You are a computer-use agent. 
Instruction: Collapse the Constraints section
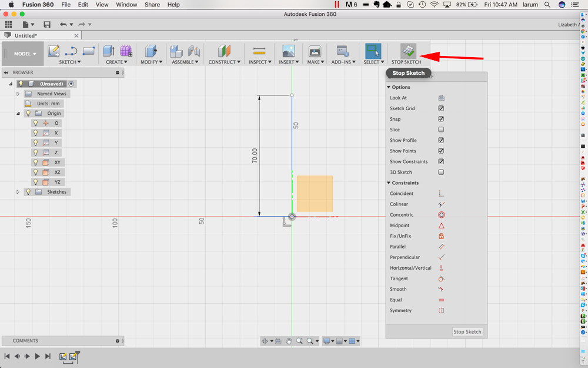389,183
